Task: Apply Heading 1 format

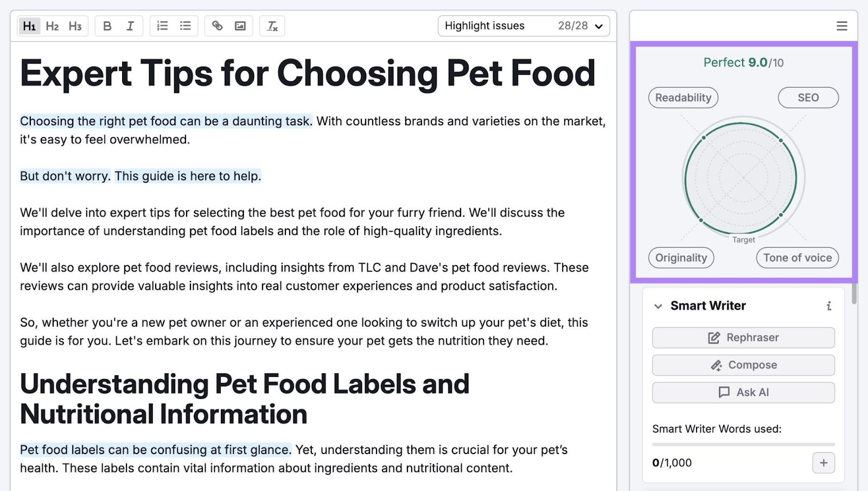Action: (29, 26)
